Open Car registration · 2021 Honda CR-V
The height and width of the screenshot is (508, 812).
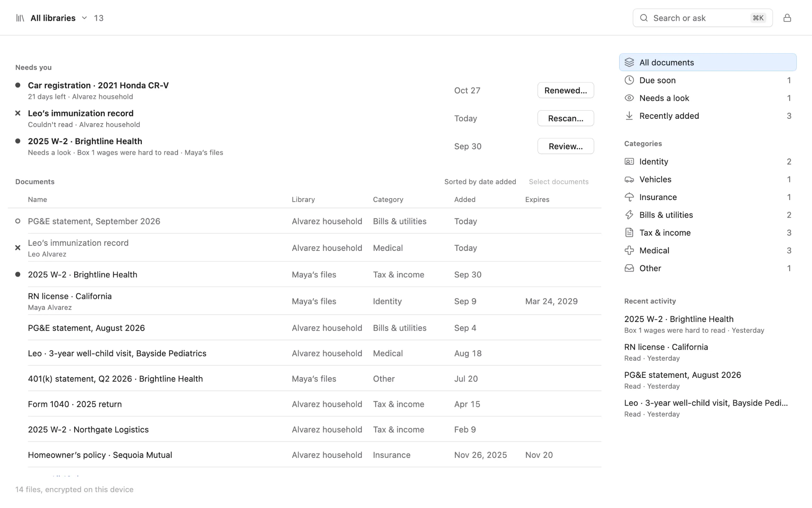pos(98,85)
